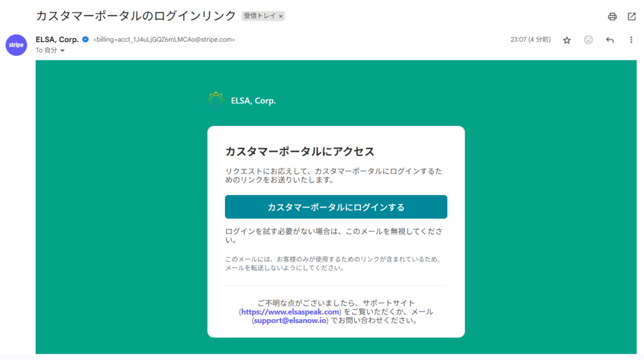Viewport: 644px width, 360px height.
Task: Open the email in a new window
Action: point(631,16)
